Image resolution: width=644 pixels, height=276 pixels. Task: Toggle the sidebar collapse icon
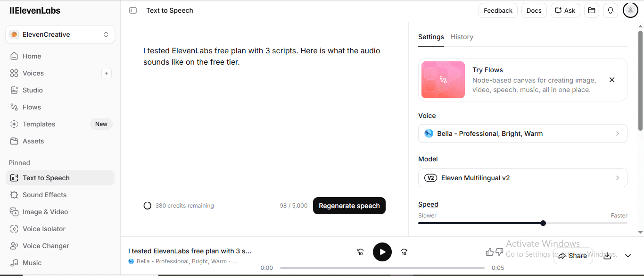tap(133, 10)
